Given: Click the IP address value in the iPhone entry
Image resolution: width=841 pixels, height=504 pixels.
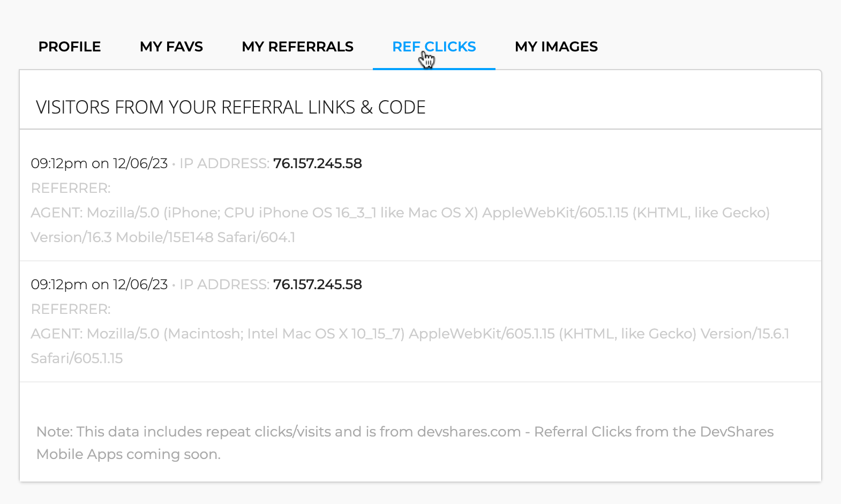Looking at the screenshot, I should 317,163.
